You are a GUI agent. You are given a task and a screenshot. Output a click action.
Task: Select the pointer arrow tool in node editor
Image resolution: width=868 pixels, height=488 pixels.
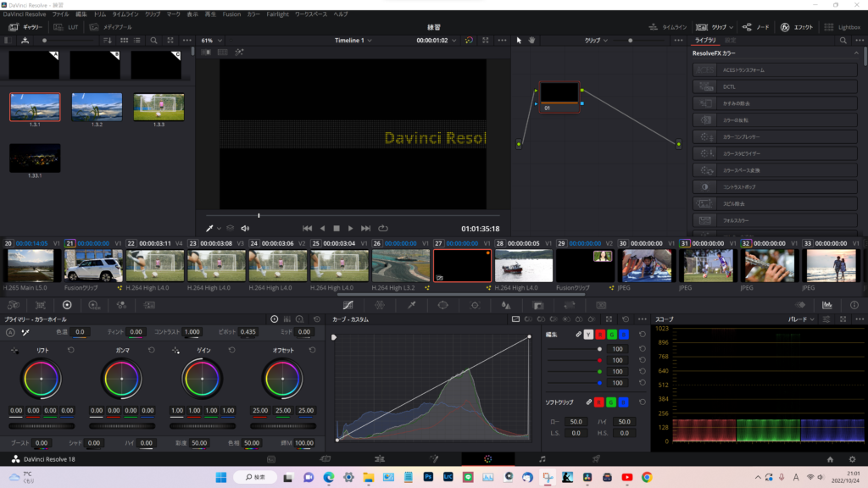pos(519,41)
